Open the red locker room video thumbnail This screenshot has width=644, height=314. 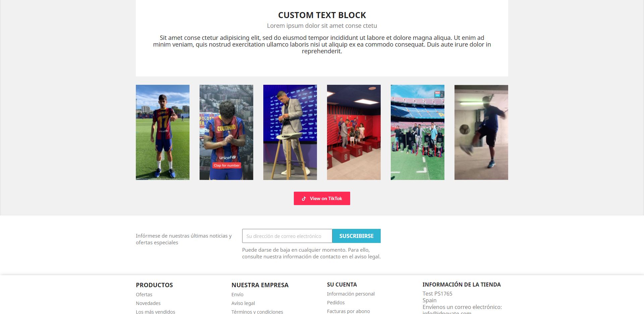point(354,132)
